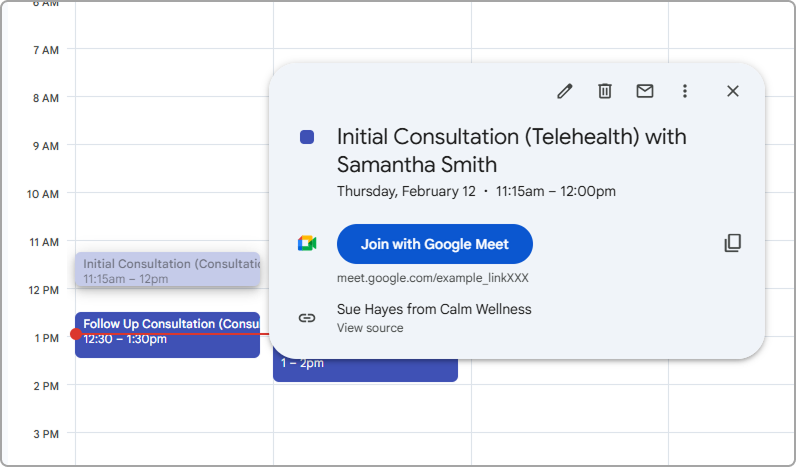Close the event details popup
The height and width of the screenshot is (467, 796).
(733, 91)
